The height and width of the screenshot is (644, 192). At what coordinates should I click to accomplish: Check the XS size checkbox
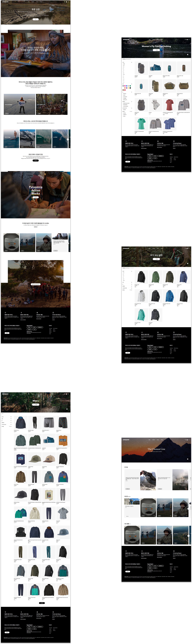[123, 67]
